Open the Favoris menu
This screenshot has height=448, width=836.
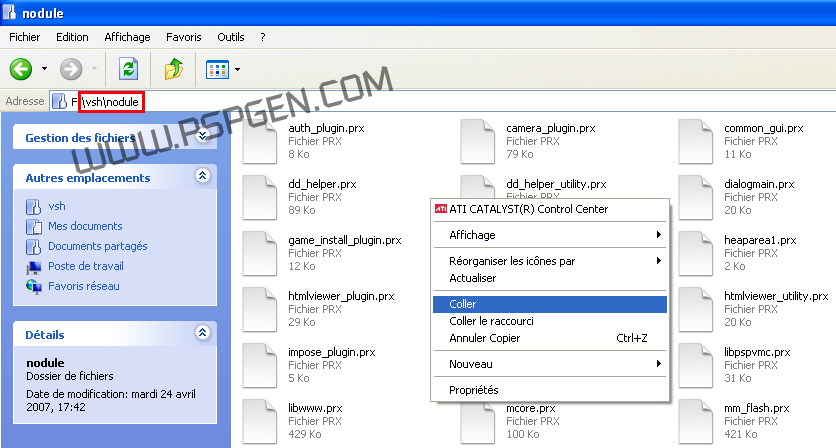pos(183,37)
